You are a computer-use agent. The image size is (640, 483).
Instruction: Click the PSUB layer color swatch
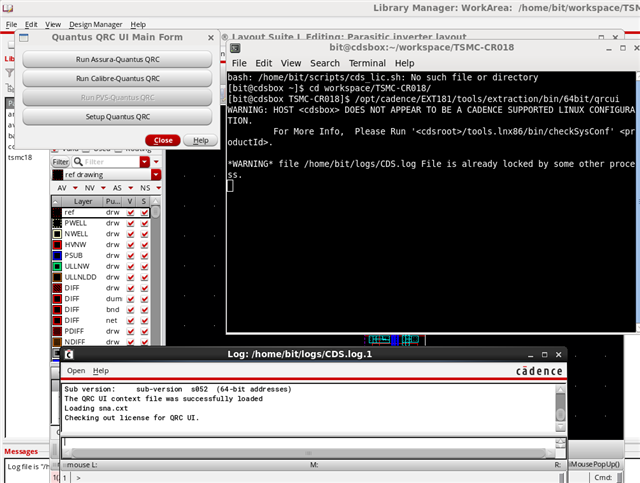click(x=57, y=256)
